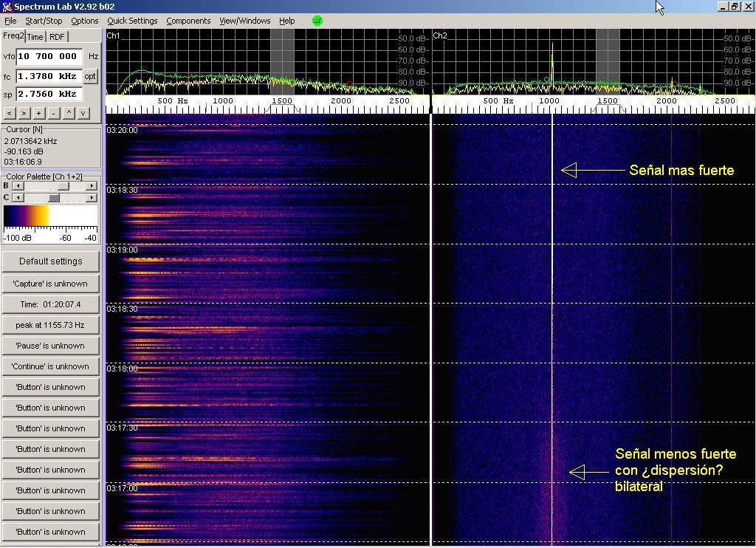756x548 pixels.
Task: Click the frequency shift right '>' button
Action: tap(24, 113)
